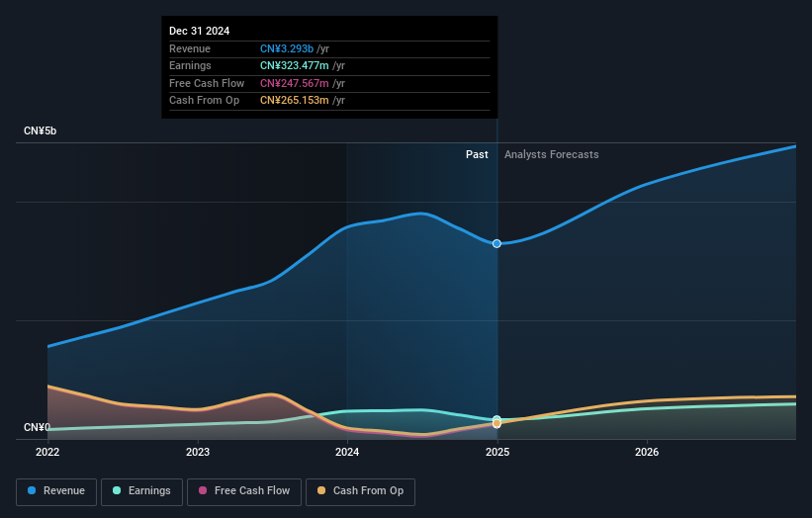812x518 pixels.
Task: Click the Analysts Forecasts label
Action: (552, 155)
